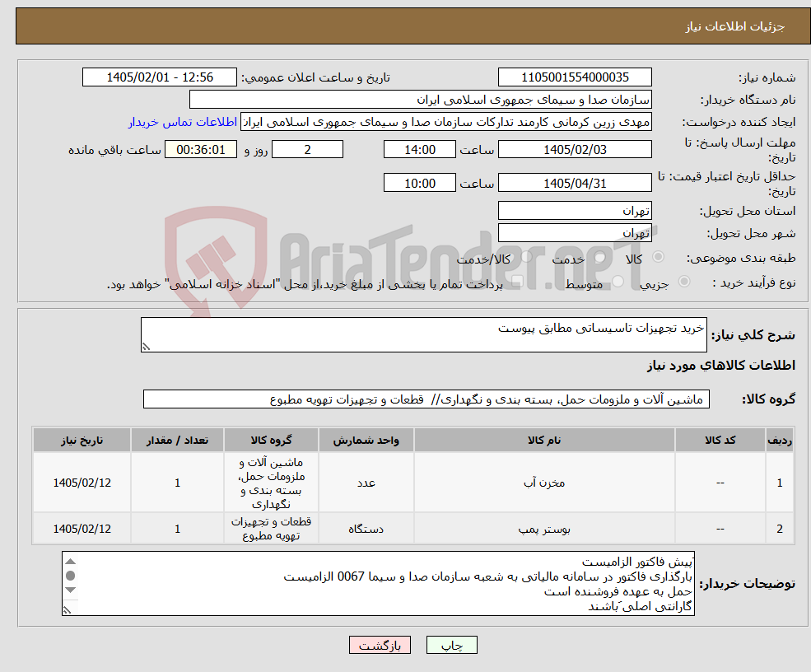Select the کالا radio button
The image size is (811, 672).
pyautogui.click(x=659, y=257)
